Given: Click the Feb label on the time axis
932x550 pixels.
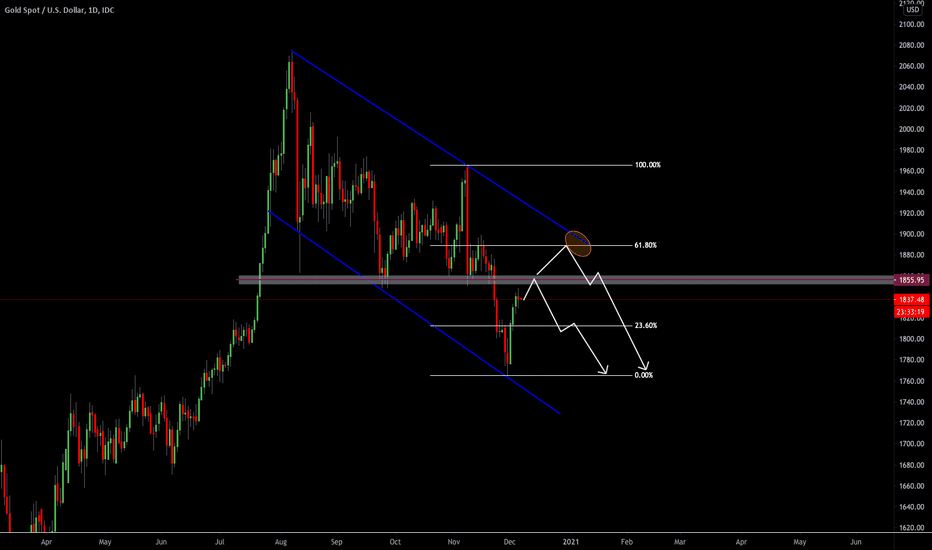Looking at the screenshot, I should (626, 542).
